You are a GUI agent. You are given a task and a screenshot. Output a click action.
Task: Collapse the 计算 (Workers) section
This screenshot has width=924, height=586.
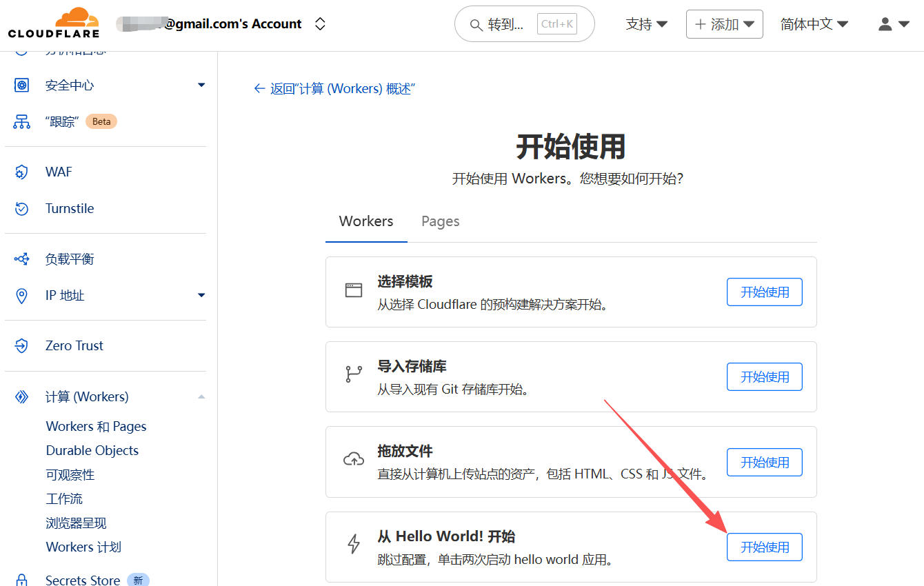(x=201, y=397)
